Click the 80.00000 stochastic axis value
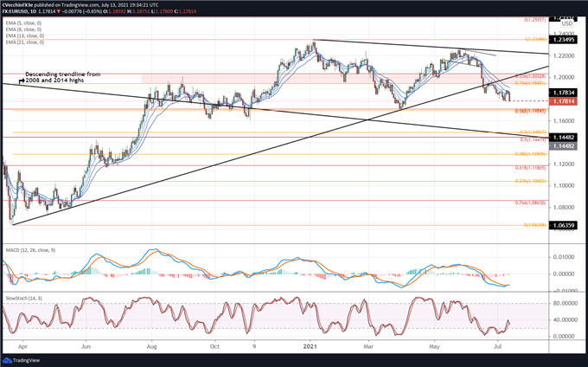This screenshot has height=367, width=588. click(565, 303)
